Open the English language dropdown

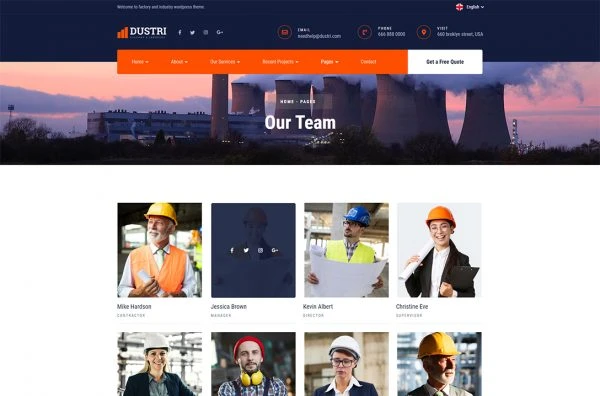tap(475, 7)
